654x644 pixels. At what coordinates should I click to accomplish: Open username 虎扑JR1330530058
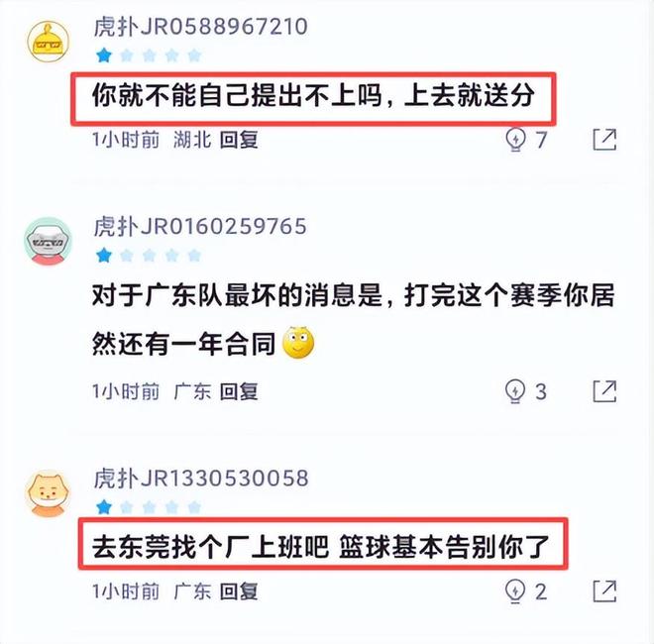[x=201, y=478]
